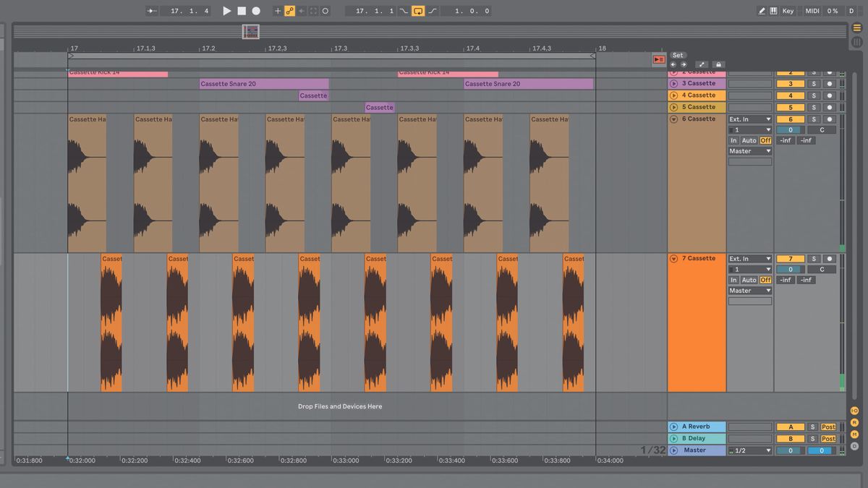Enable Draw Mode with the pencil icon
The width and height of the screenshot is (868, 488).
[762, 10]
